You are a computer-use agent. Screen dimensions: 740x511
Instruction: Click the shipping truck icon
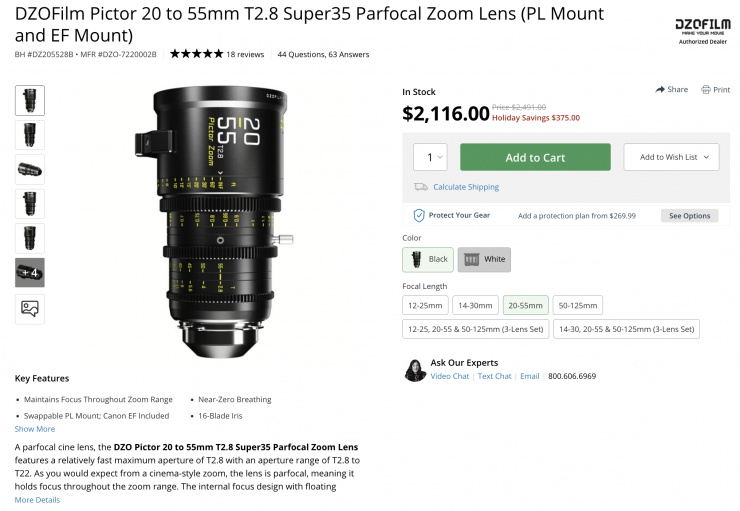tap(421, 187)
